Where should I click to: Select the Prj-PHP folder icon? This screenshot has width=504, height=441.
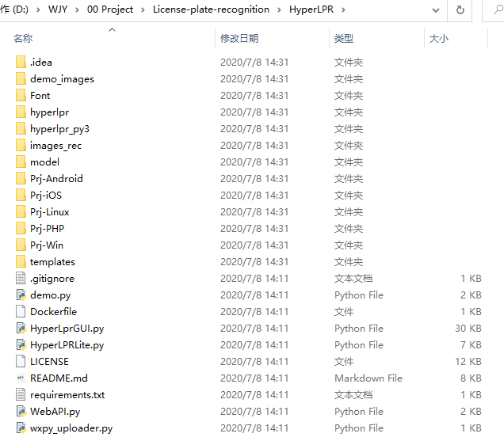21,228
